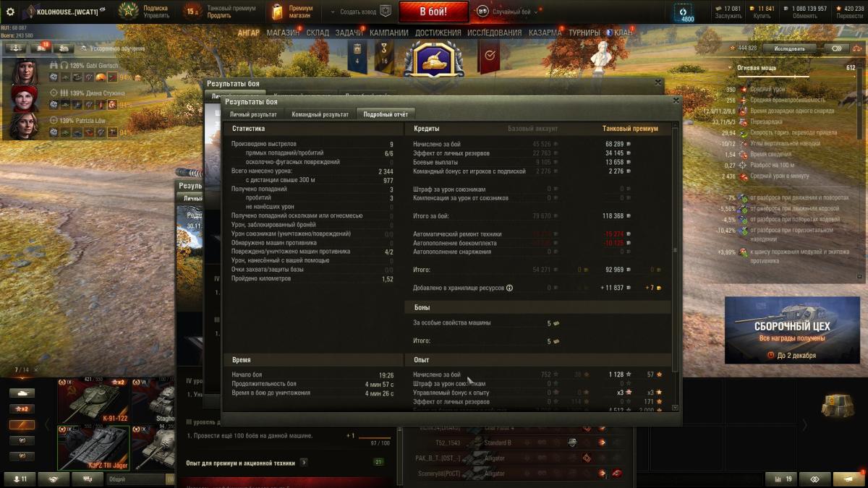Open crew member Диана Стужина portrait
Image resolution: width=868 pixels, height=488 pixels.
coord(25,99)
